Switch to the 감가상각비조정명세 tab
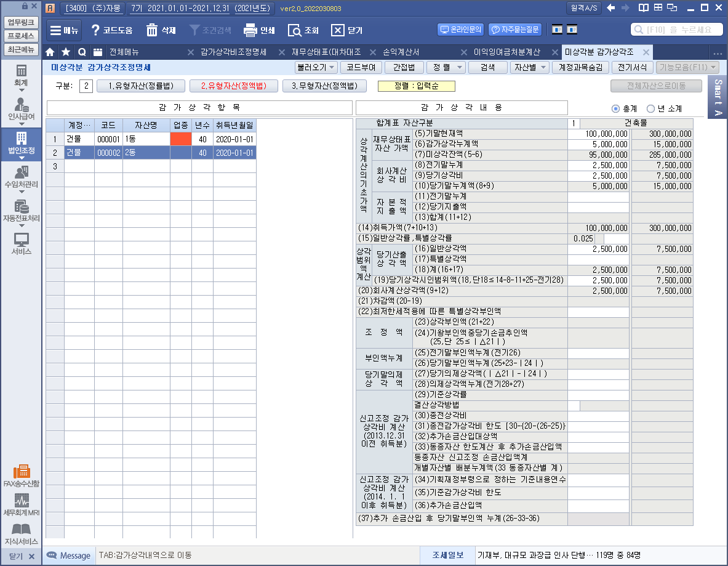 pyautogui.click(x=233, y=52)
